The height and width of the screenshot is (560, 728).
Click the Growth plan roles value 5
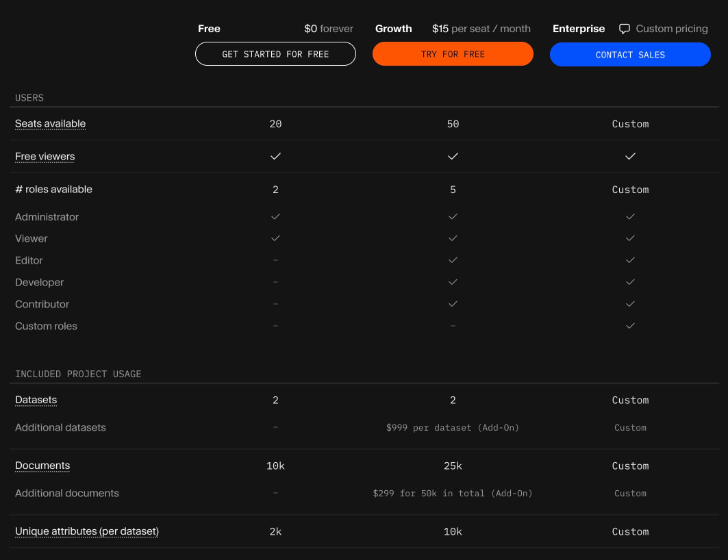click(453, 190)
